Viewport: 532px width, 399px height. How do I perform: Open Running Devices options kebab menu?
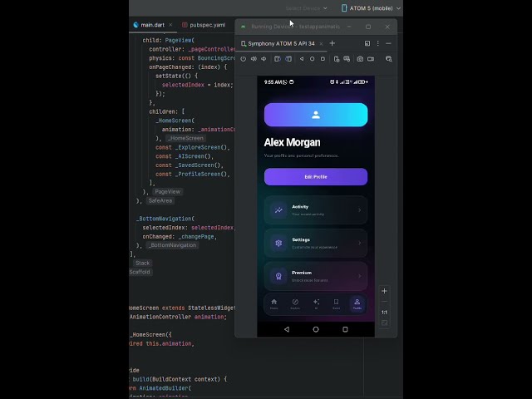(378, 43)
